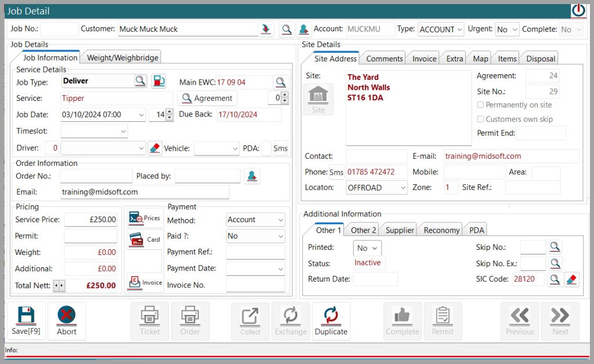594x364 pixels.
Task: Open the Locaton dropdown showing OFFROAD
Action: 376,188
